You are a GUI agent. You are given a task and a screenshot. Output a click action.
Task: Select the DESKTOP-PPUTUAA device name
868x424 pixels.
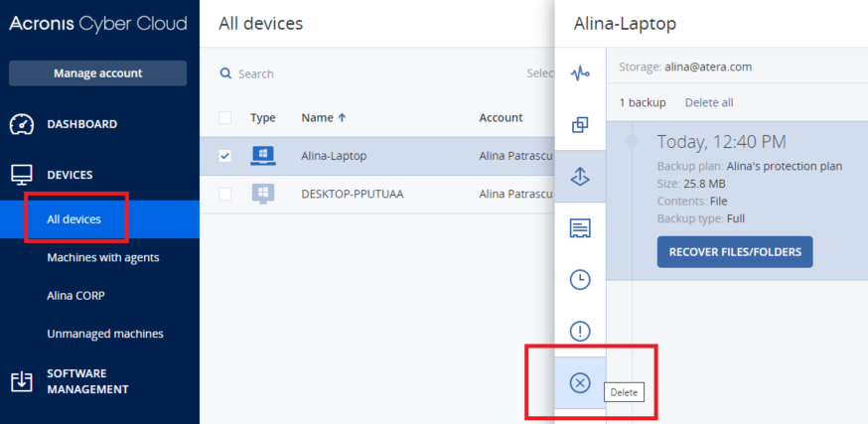pyautogui.click(x=353, y=195)
